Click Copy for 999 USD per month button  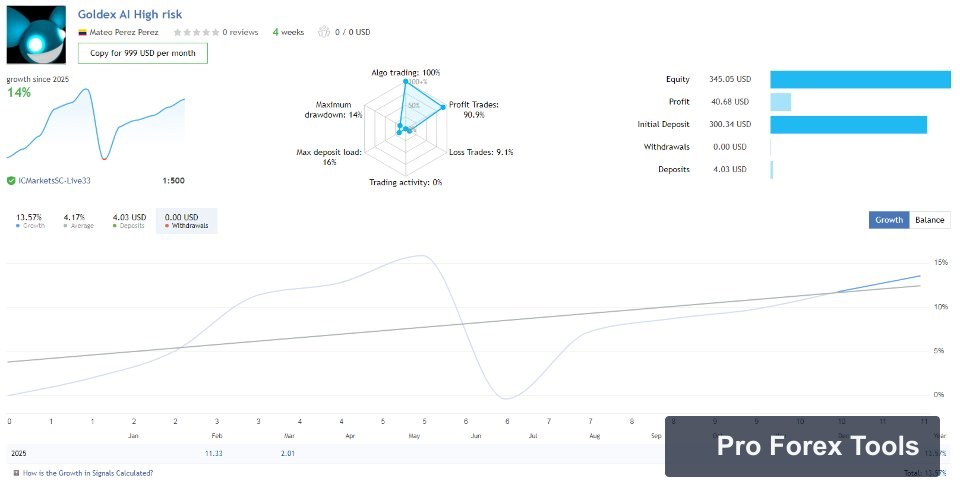[x=143, y=53]
